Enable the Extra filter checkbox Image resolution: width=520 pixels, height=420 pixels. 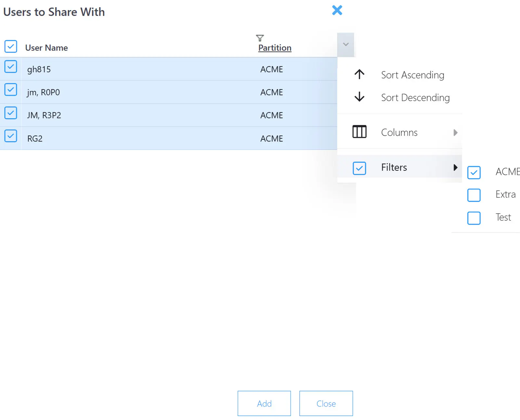(474, 195)
